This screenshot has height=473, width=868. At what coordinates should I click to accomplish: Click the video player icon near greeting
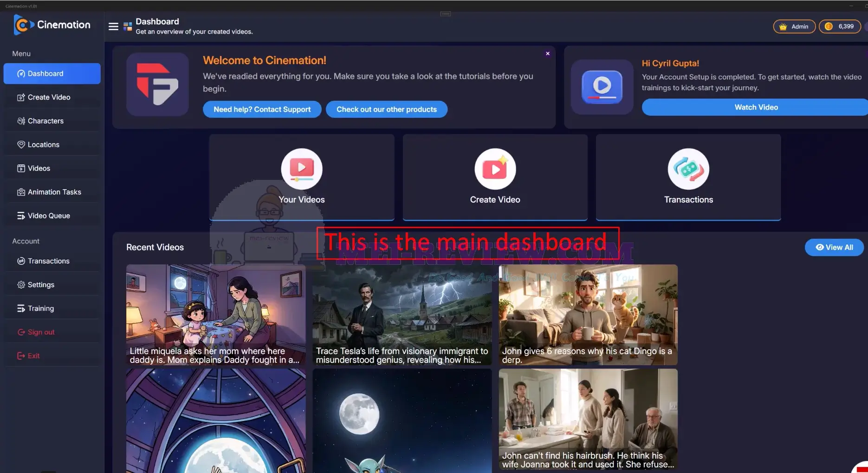pyautogui.click(x=602, y=87)
